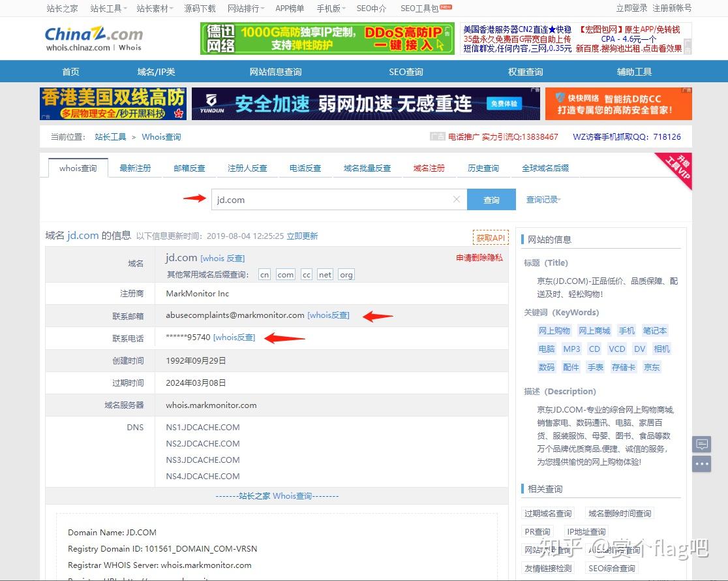The height and width of the screenshot is (581, 728).
Task: Click the 存储卡 keyword tag
Action: (x=624, y=367)
